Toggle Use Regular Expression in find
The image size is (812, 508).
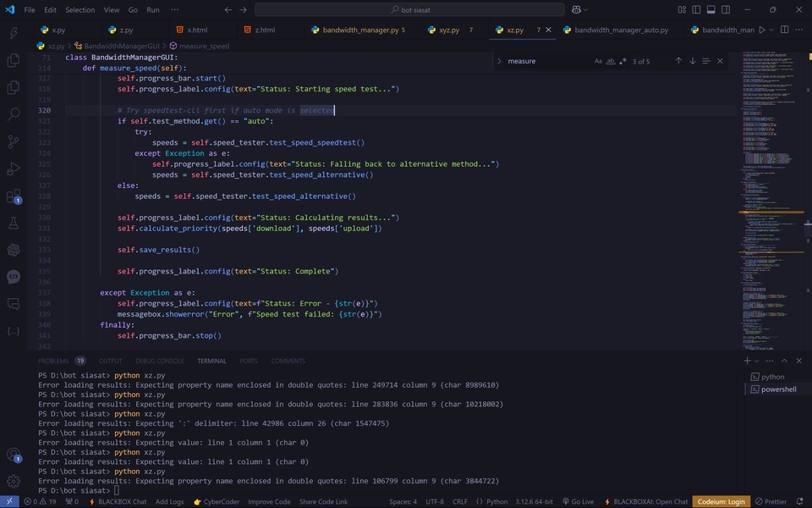623,61
